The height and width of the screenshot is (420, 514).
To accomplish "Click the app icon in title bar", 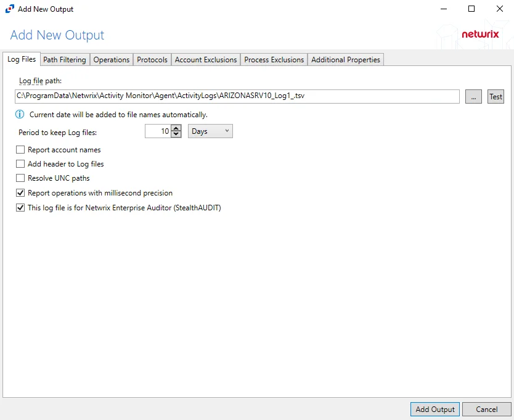I will click(10, 9).
